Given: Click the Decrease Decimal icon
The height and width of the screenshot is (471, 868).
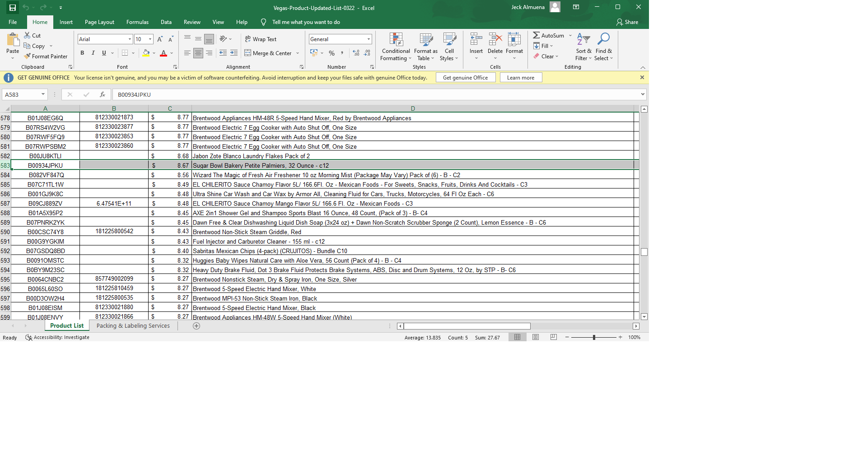Looking at the screenshot, I should (x=367, y=53).
